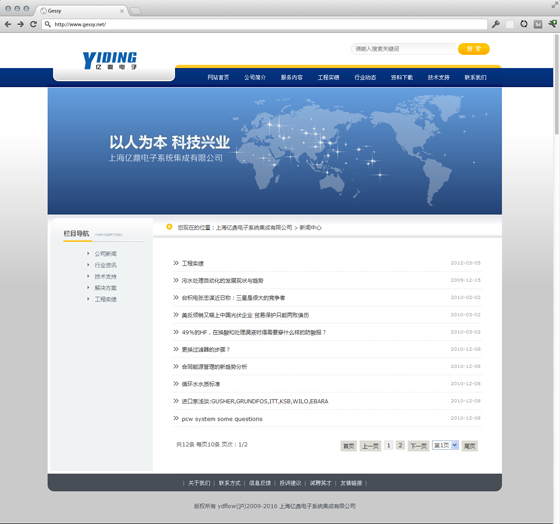Click the wrench settings icon in toolbar
The image size is (560, 524).
tap(496, 24)
